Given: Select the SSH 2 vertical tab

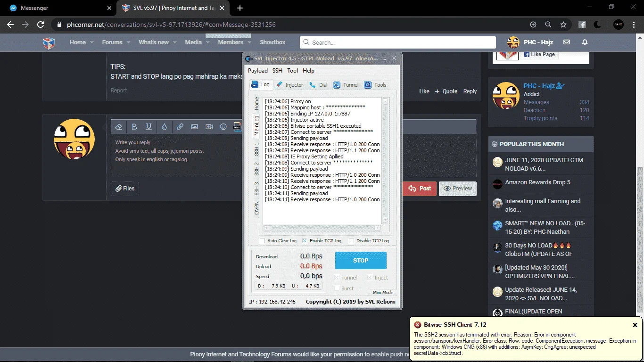Looking at the screenshot, I should 256,169.
